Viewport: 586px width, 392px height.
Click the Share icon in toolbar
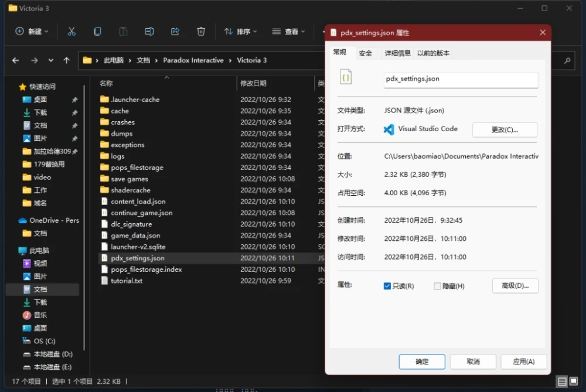pos(175,32)
